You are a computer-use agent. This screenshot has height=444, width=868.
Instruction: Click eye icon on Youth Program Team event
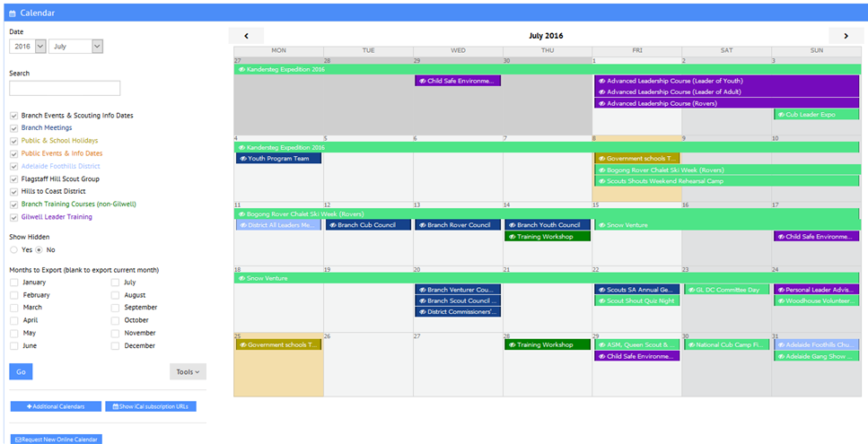click(242, 159)
